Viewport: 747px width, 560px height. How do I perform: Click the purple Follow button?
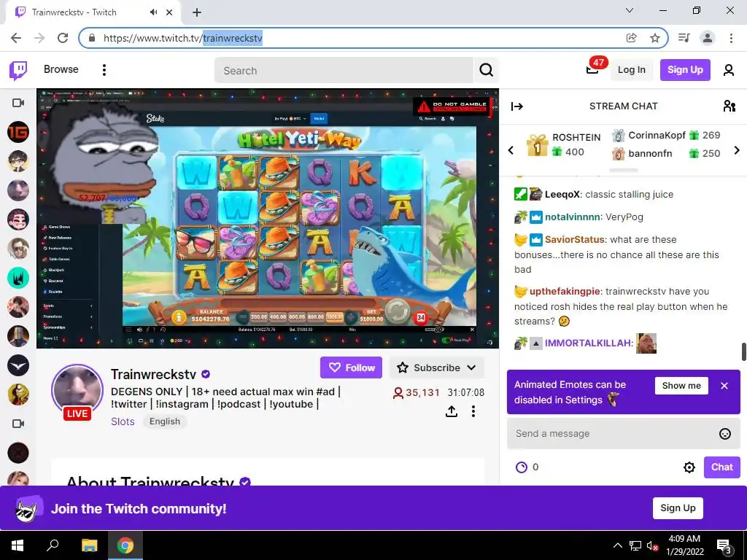(x=351, y=367)
